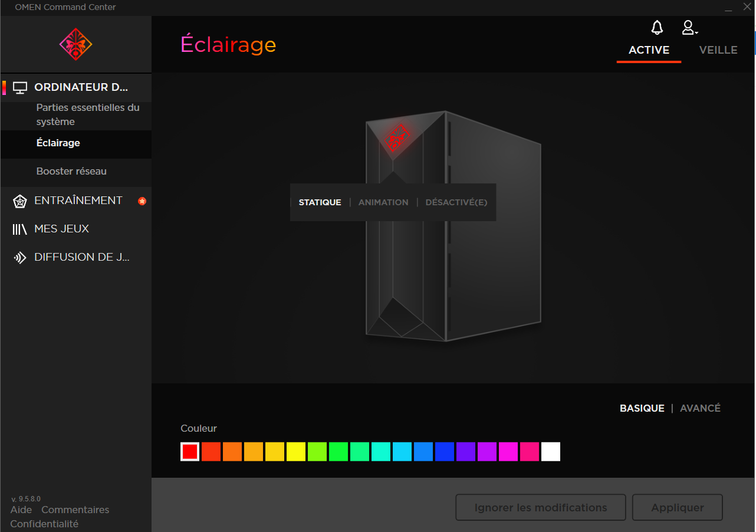Open the Commentaires link

[x=75, y=510]
